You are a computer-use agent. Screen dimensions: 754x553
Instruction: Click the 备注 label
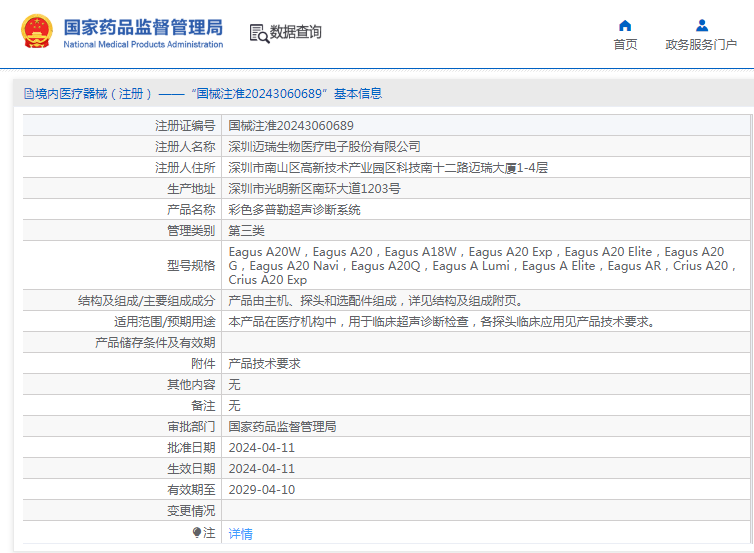coord(203,406)
